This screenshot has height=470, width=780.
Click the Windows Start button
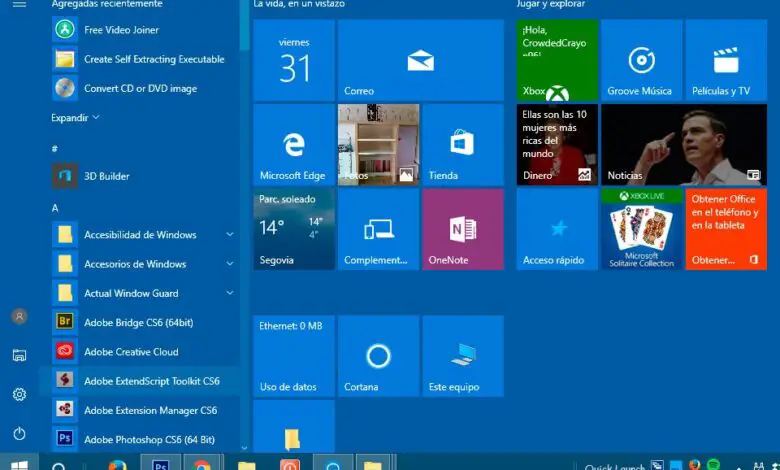point(19,464)
